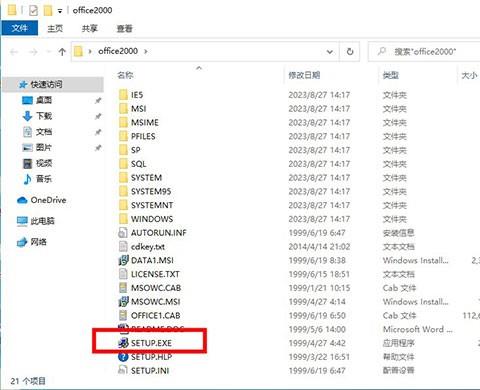480x390 pixels.
Task: Sort by the 修改日期 column header
Action: tap(304, 75)
